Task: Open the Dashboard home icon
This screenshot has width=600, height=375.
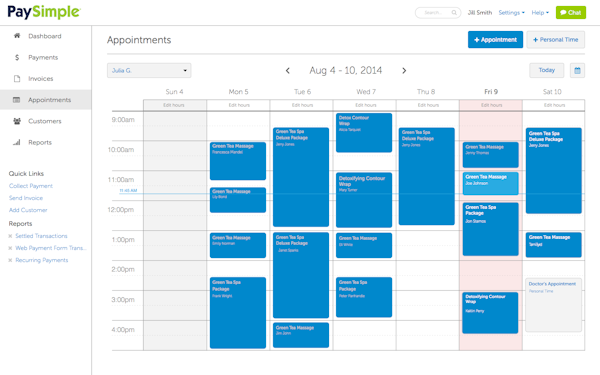Action: (17, 36)
